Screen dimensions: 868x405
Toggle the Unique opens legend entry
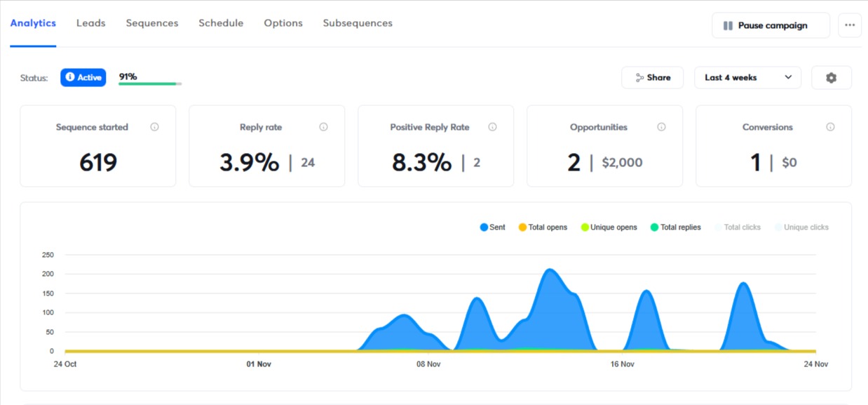coord(609,227)
